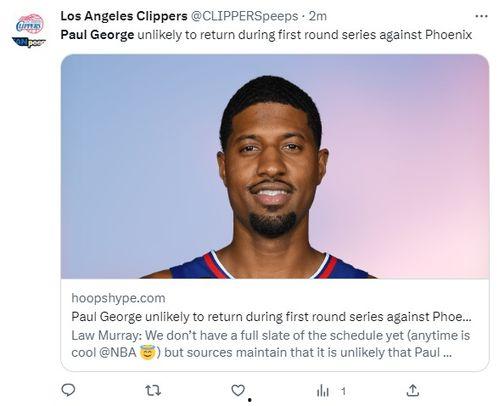Visit the @CLIPPERSpeeps handle

pyautogui.click(x=244, y=16)
